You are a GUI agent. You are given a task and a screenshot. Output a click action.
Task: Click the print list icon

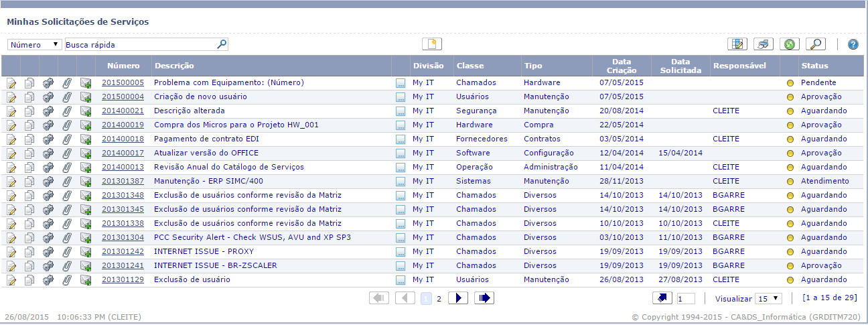pos(764,44)
